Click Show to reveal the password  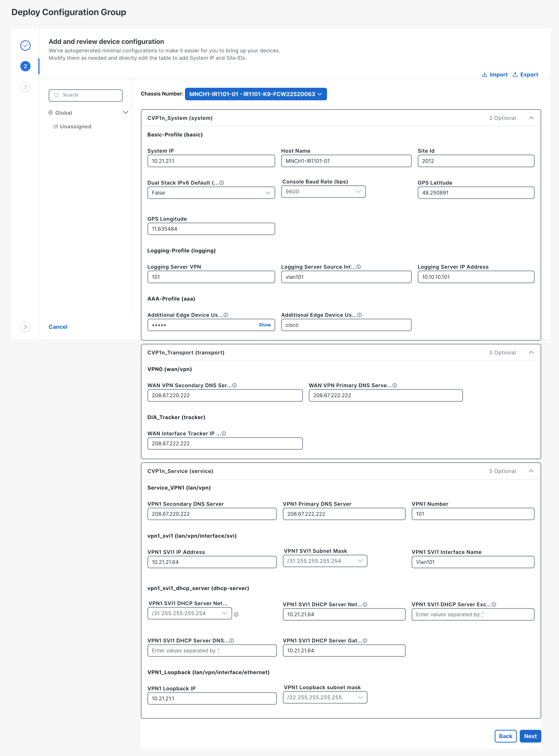(265, 325)
